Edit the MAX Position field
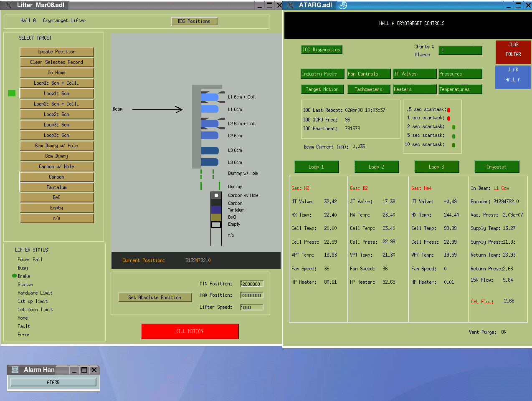Image resolution: width=532 pixels, height=401 pixels. pos(252,295)
